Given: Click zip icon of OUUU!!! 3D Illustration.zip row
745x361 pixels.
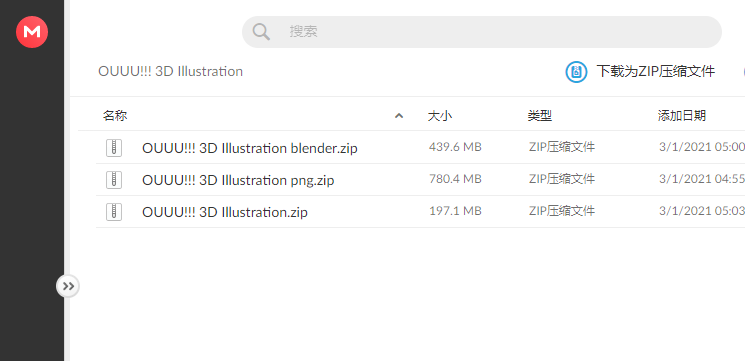Looking at the screenshot, I should [114, 211].
